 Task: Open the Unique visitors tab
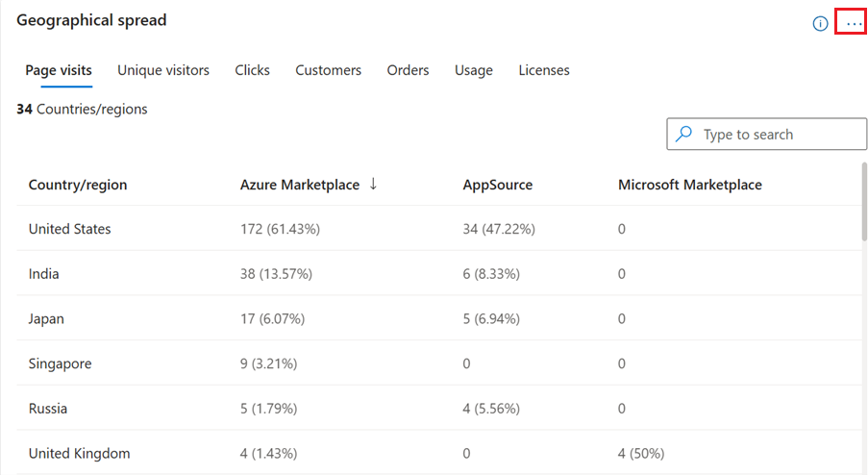[x=163, y=70]
